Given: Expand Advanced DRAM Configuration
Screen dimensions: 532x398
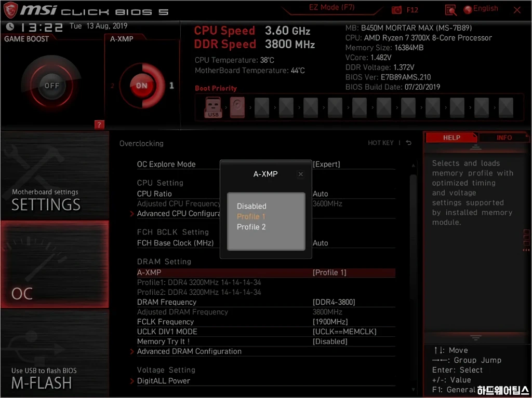Looking at the screenshot, I should pos(189,351).
